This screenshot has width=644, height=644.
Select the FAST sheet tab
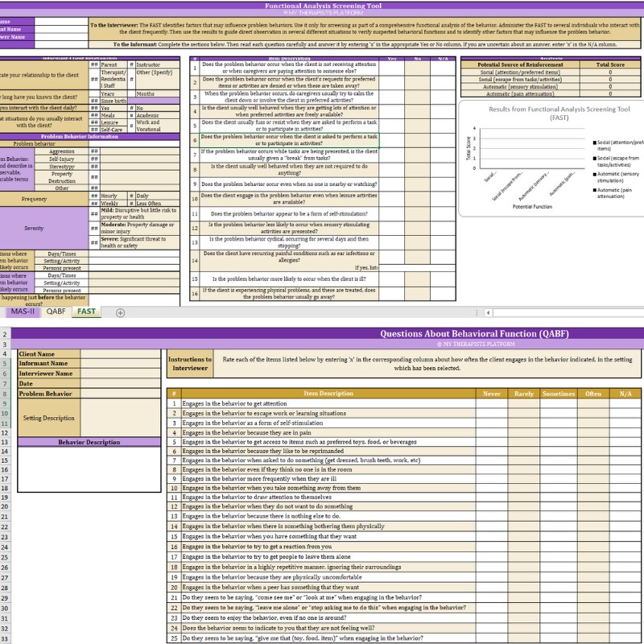[86, 312]
